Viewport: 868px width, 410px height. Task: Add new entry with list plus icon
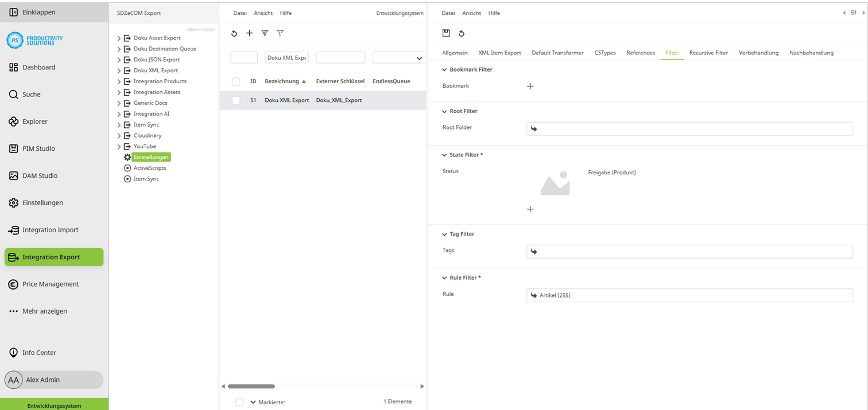coord(249,33)
